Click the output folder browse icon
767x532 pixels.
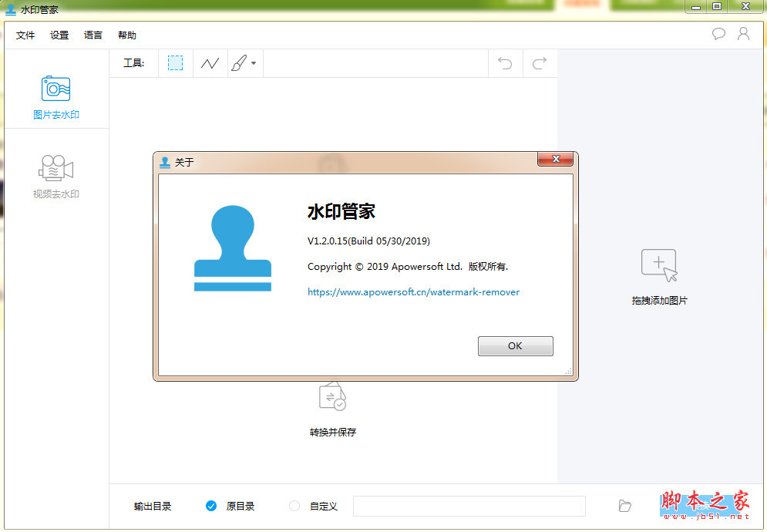click(624, 506)
